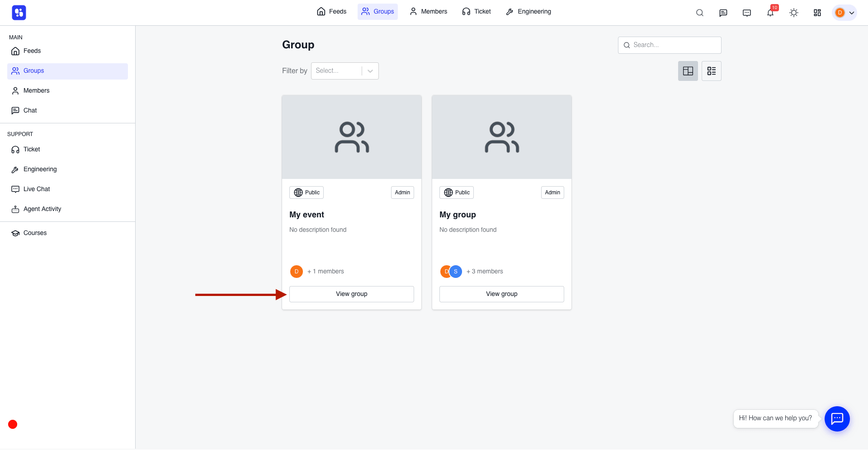Open search via top magnifier icon
This screenshot has height=460, width=868.
700,13
